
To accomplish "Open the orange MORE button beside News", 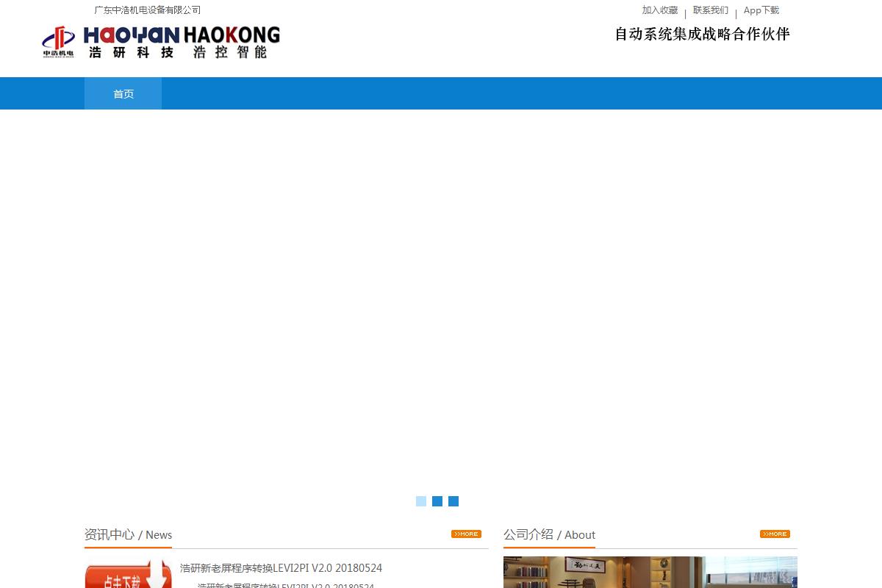I will tap(466, 534).
